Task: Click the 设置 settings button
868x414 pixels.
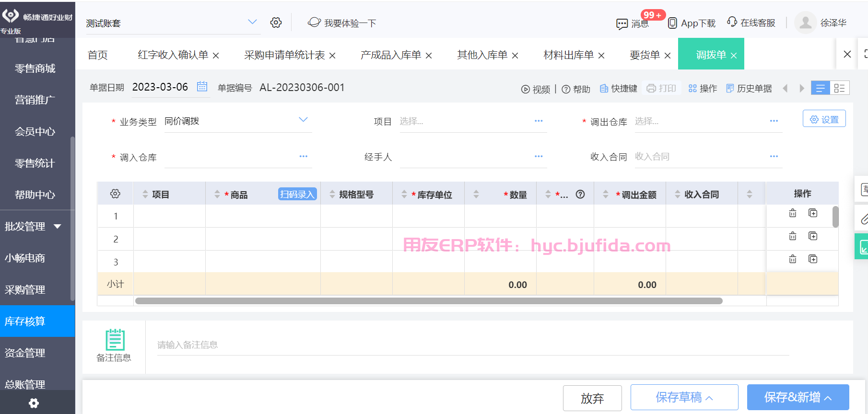Action: 824,119
